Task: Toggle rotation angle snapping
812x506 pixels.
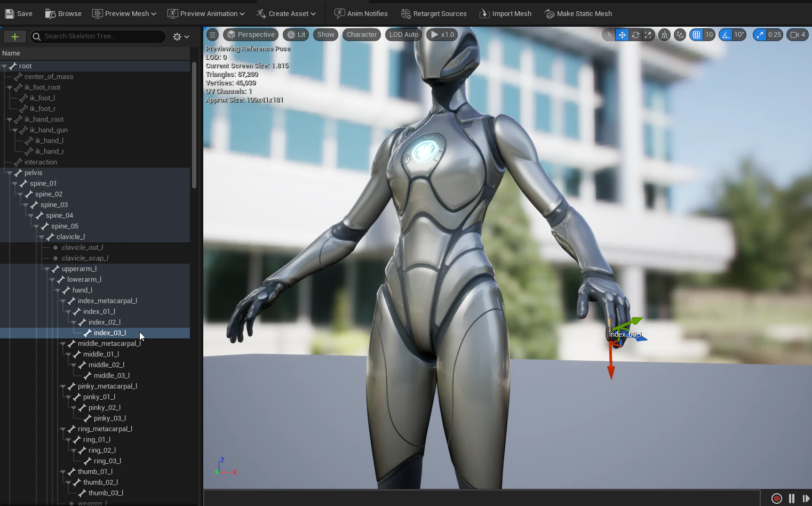Action: (726, 35)
